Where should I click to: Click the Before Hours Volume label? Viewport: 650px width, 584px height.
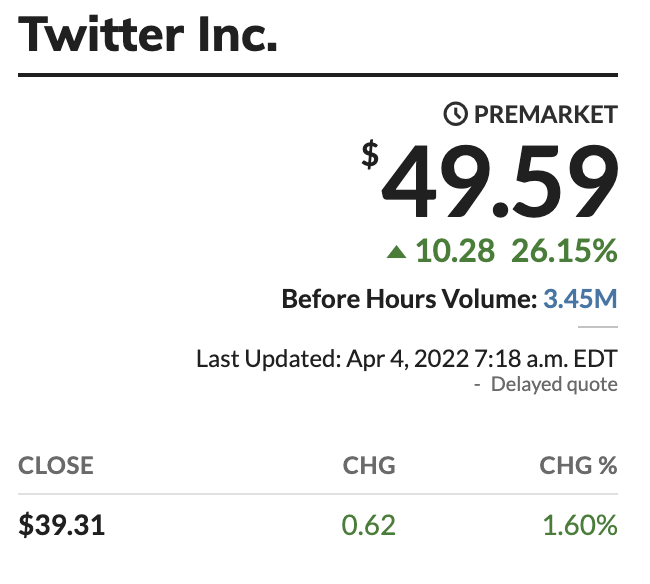coord(410,298)
